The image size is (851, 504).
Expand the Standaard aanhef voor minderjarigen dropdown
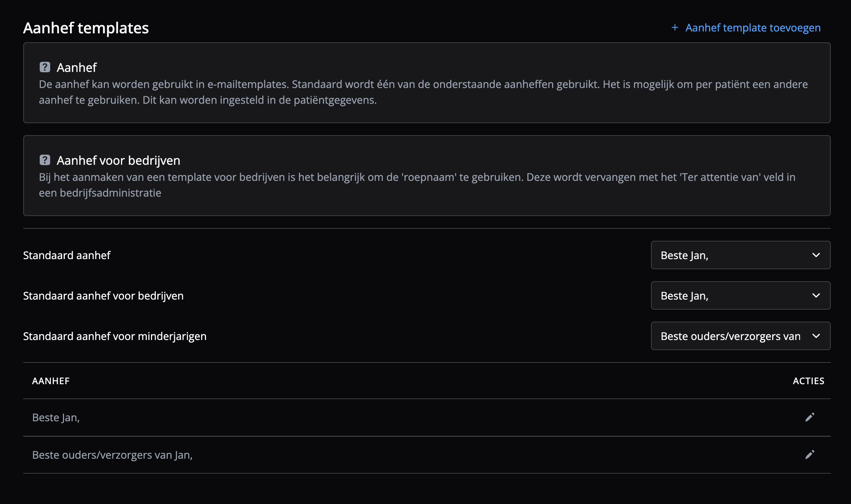pyautogui.click(x=741, y=336)
